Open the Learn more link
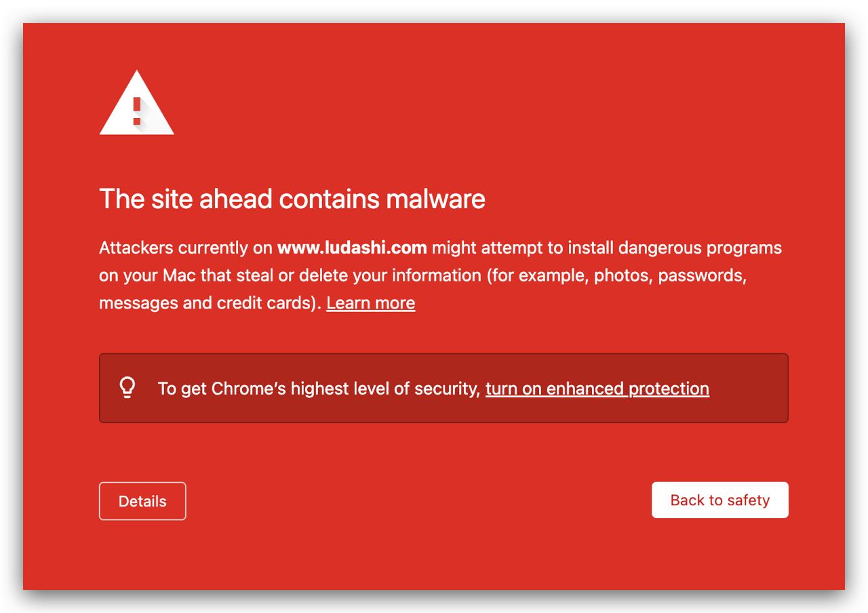The width and height of the screenshot is (868, 613). (x=371, y=302)
